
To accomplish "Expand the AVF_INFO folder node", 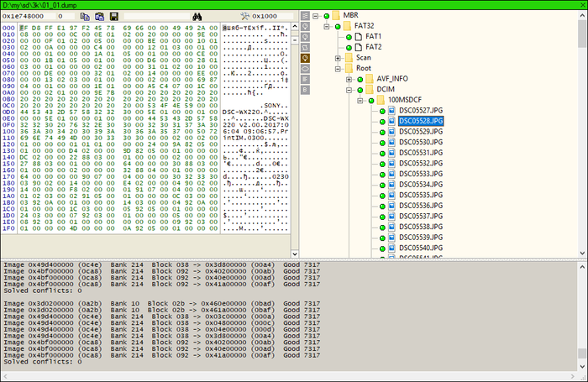I will [x=348, y=79].
